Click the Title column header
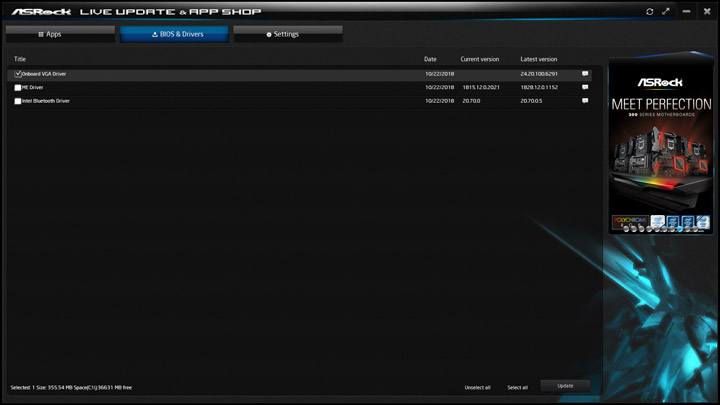The width and height of the screenshot is (720, 405). click(20, 59)
